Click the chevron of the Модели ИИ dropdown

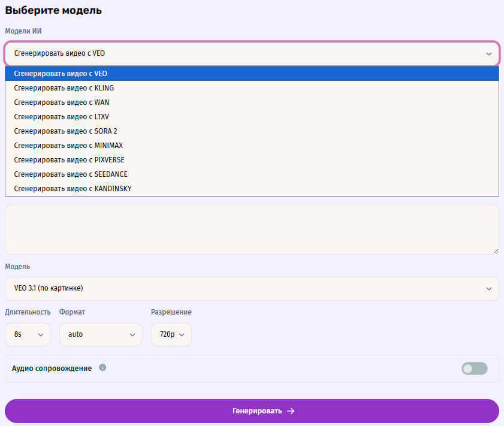pos(488,53)
